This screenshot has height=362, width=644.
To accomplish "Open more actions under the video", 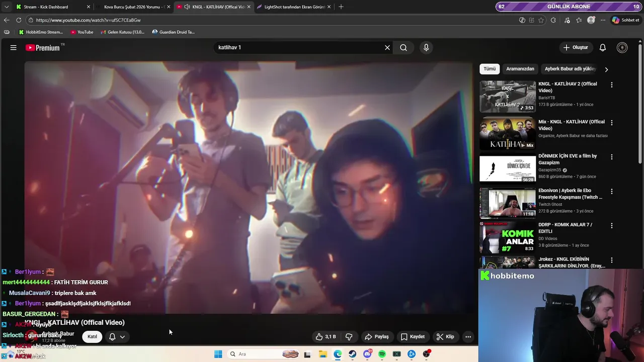I will (468, 337).
